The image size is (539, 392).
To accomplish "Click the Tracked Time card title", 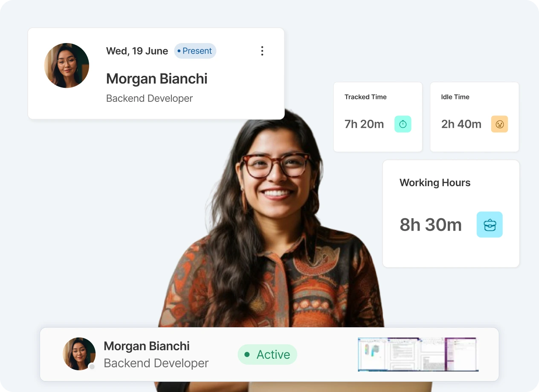I will [365, 97].
